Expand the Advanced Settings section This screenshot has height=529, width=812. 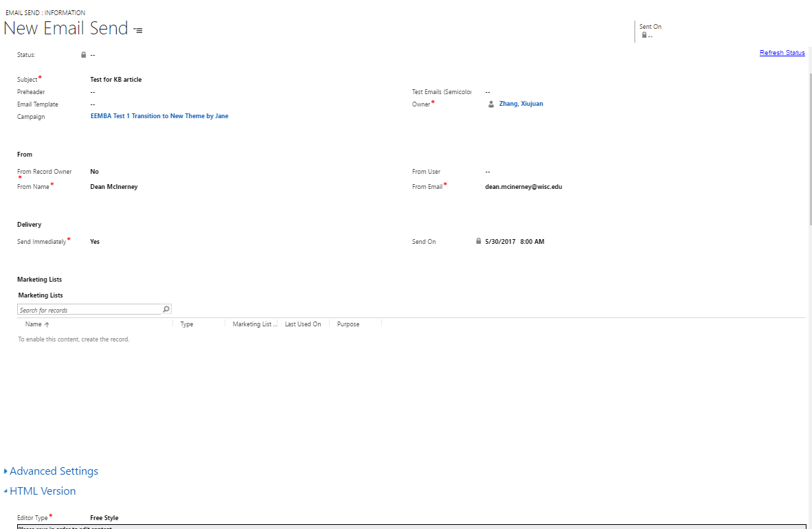(x=54, y=471)
